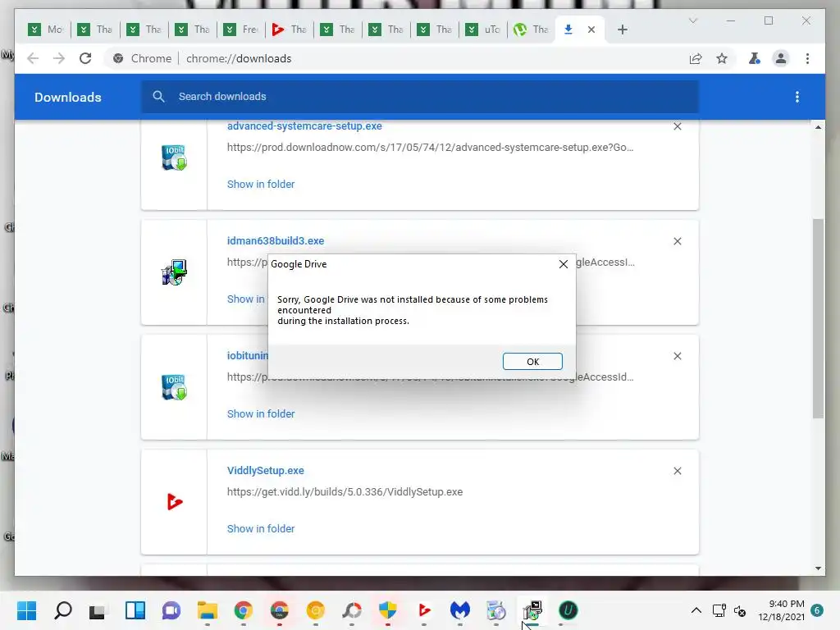Remove idman638build3.exe from list
This screenshot has height=630, width=840.
(x=677, y=241)
